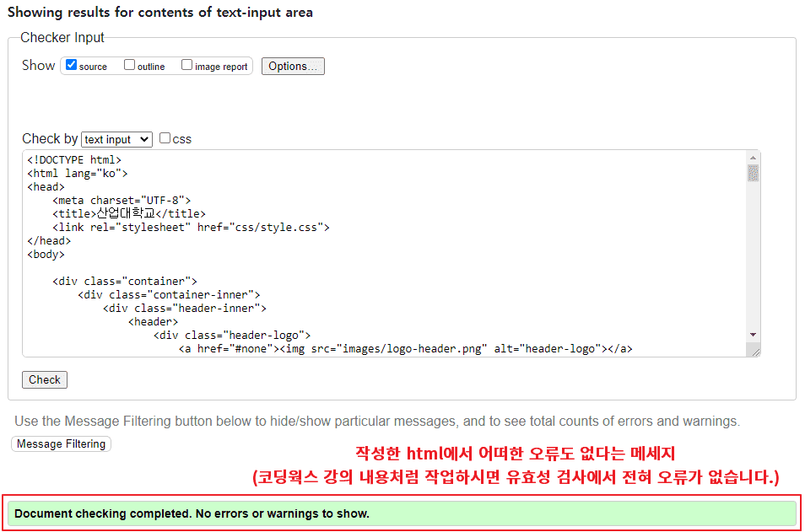Click the '<meta charset="UTF-8">' line
805x532 pixels.
pos(122,200)
